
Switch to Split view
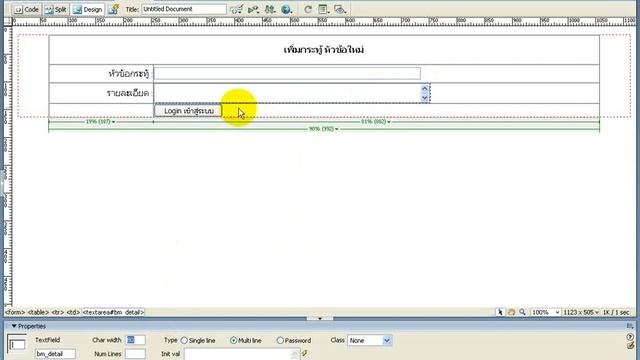click(x=56, y=9)
